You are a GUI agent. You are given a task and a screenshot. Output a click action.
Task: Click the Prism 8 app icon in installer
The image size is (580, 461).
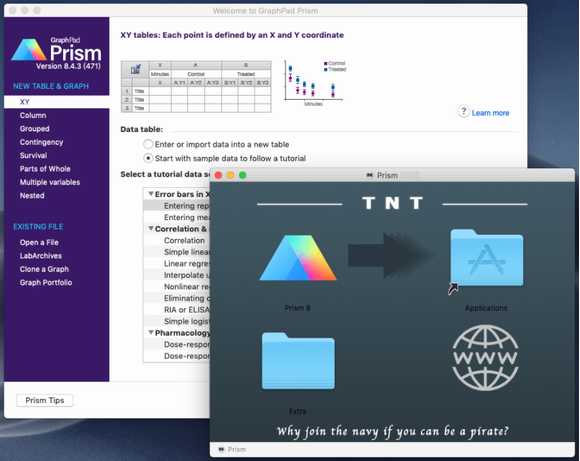tap(298, 258)
